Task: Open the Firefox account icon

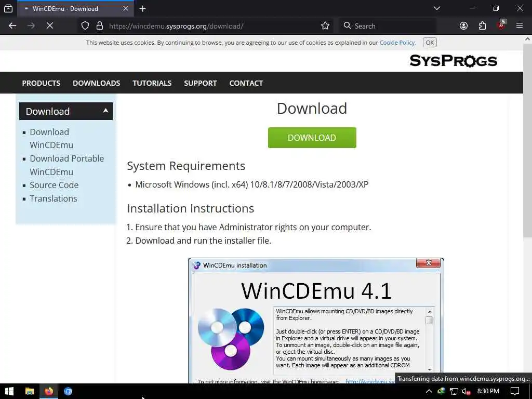Action: pos(463,26)
